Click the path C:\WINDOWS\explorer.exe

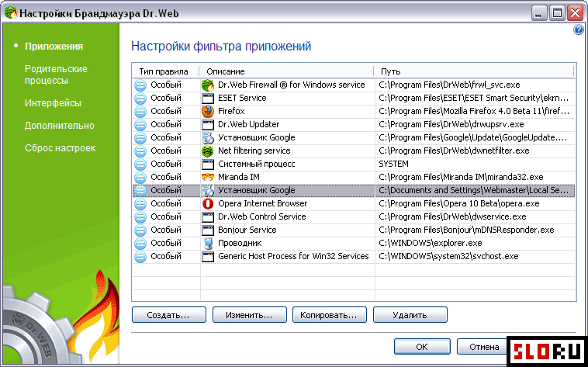click(430, 243)
